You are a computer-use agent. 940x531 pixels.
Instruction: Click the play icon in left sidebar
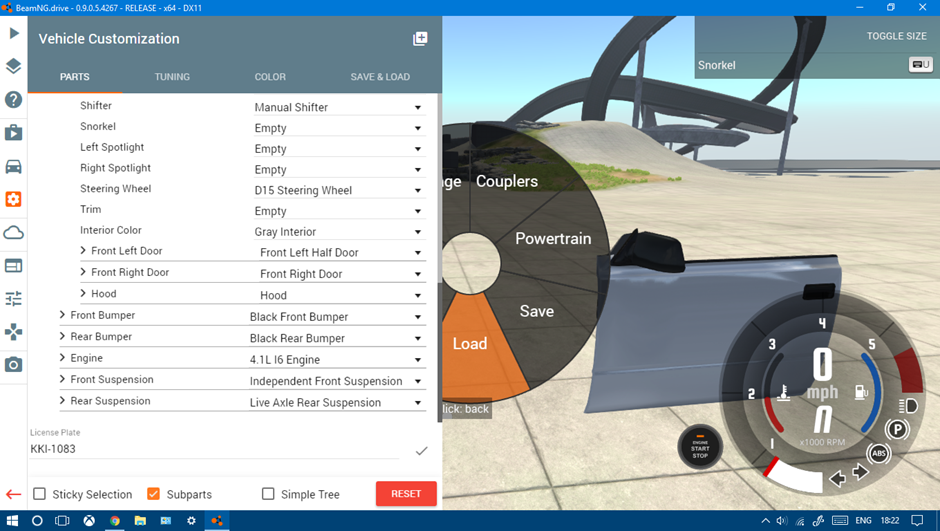tap(14, 33)
